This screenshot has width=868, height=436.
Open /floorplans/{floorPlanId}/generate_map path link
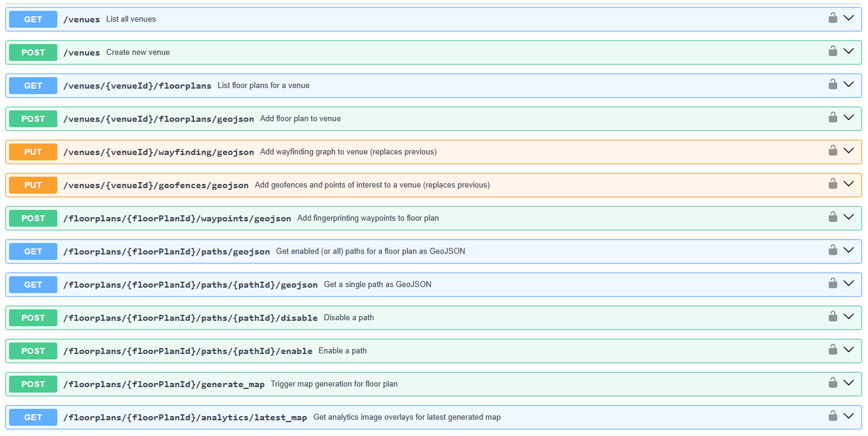163,384
